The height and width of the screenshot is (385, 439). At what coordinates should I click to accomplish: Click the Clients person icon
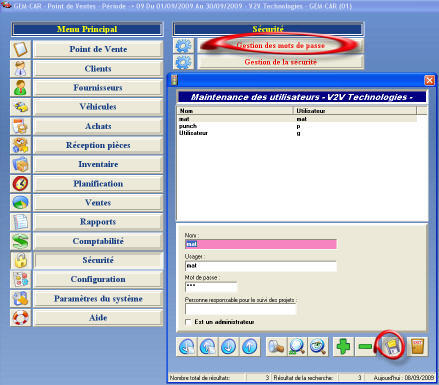pyautogui.click(x=20, y=68)
